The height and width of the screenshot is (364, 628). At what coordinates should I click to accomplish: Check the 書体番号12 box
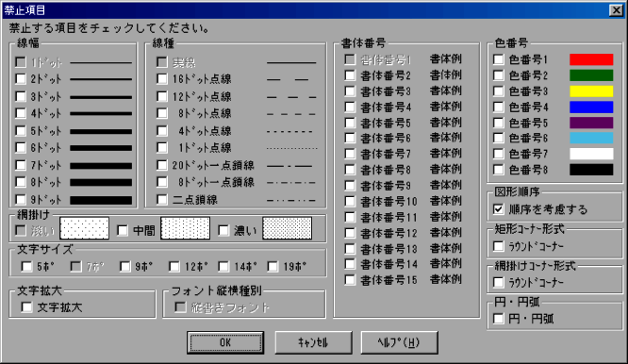pyautogui.click(x=350, y=233)
